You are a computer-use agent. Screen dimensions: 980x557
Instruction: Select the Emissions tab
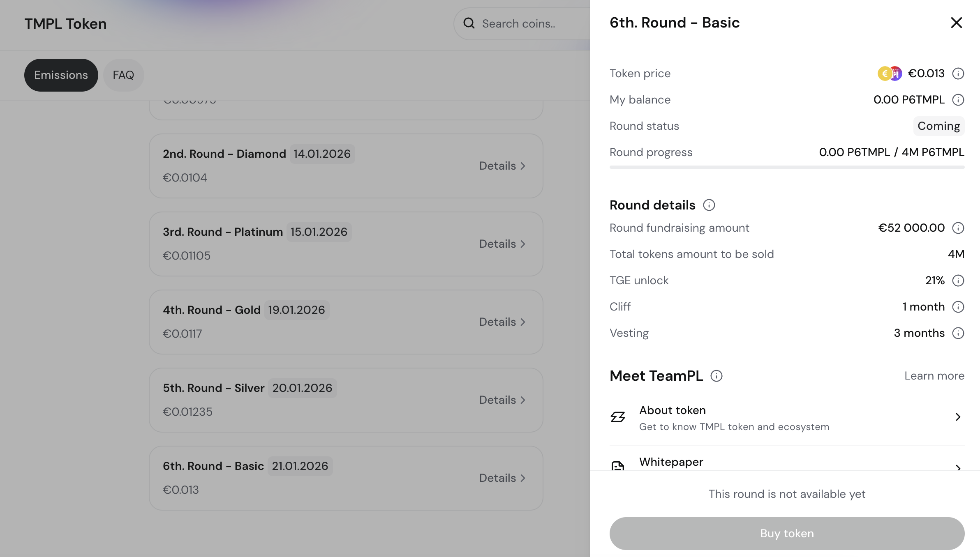61,75
